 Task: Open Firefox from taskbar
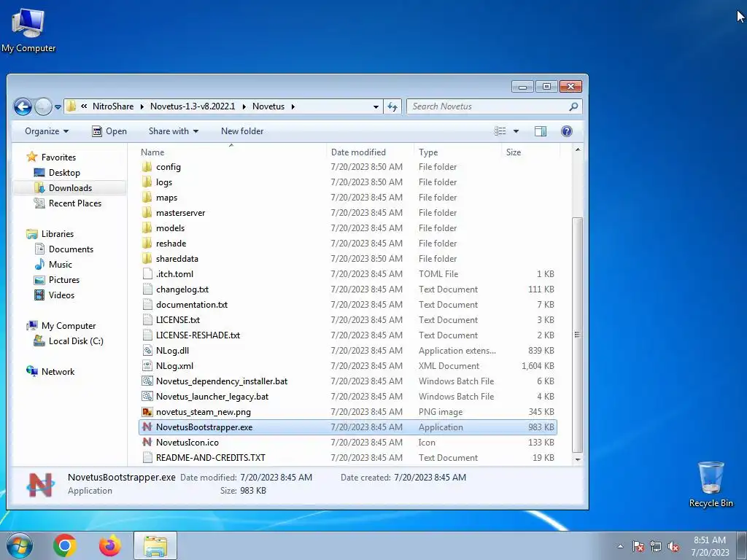pos(110,545)
